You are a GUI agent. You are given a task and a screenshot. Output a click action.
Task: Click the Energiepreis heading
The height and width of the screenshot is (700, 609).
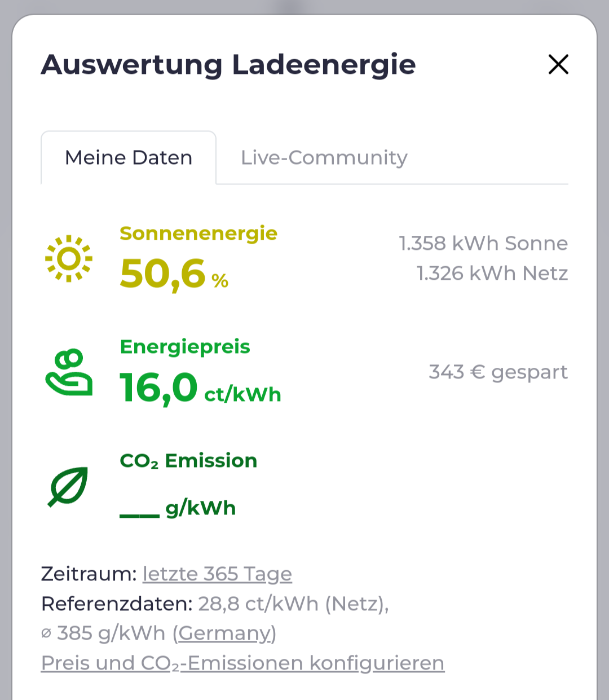[185, 346]
